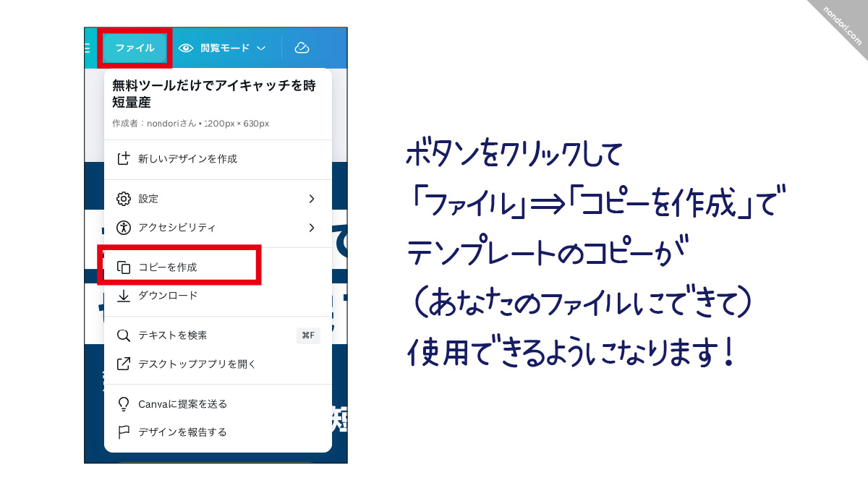Click the lightbulb icon for Canvaに提案を送る

[124, 403]
